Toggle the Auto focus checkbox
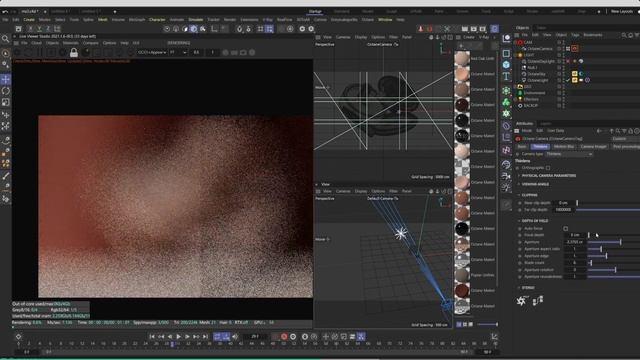Image resolution: width=640 pixels, height=360 pixels. [565, 229]
